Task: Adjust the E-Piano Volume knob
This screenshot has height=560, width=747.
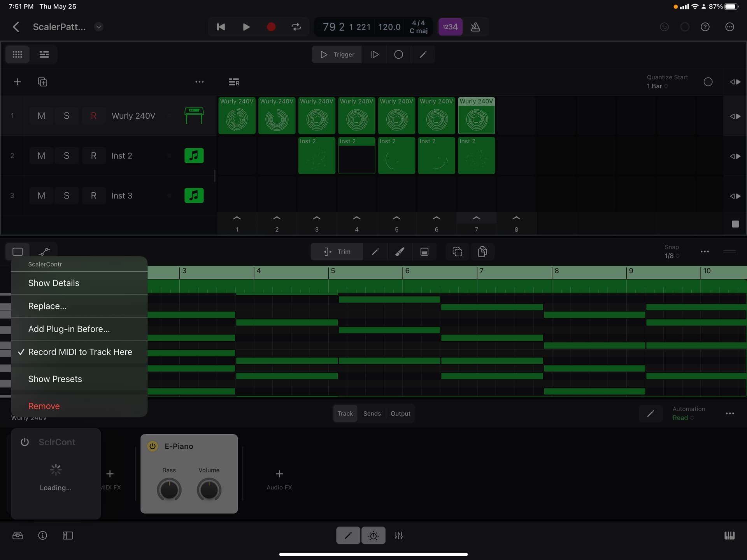Action: coord(209,490)
